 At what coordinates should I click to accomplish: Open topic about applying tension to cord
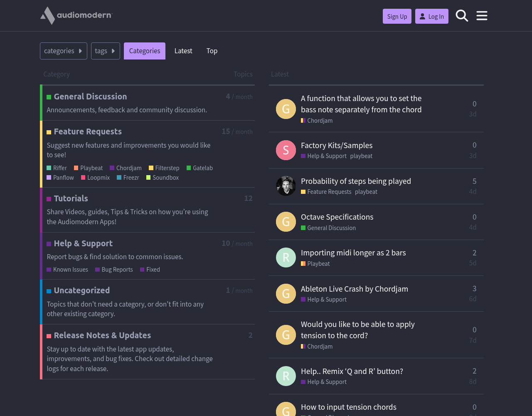(x=358, y=330)
